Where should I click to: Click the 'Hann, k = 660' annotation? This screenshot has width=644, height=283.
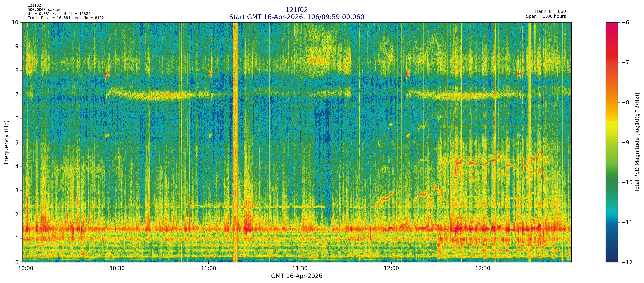point(550,12)
